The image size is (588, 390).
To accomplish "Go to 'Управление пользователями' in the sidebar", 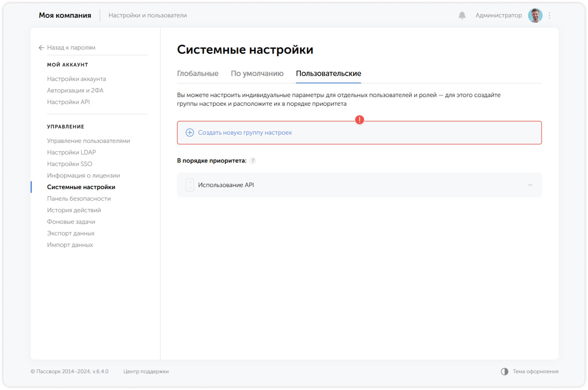I will pyautogui.click(x=89, y=140).
